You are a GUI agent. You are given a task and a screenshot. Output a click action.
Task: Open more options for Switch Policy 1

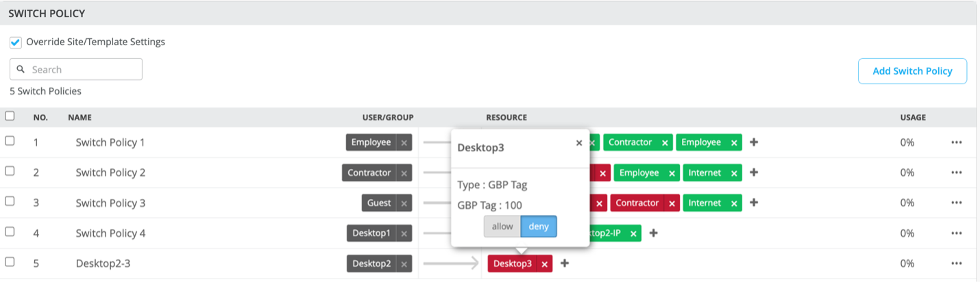(957, 142)
